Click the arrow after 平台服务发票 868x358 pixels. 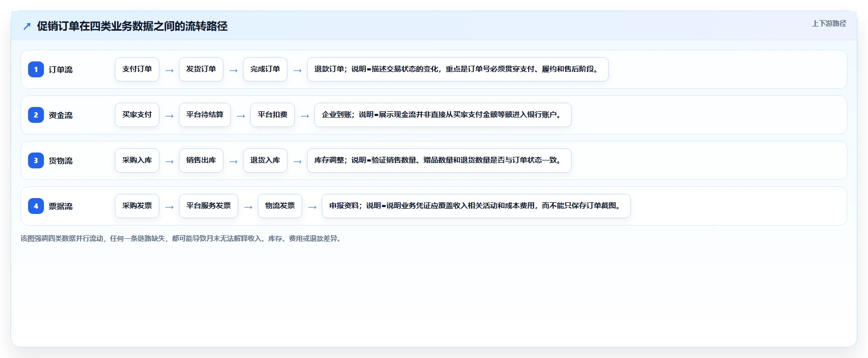point(248,207)
